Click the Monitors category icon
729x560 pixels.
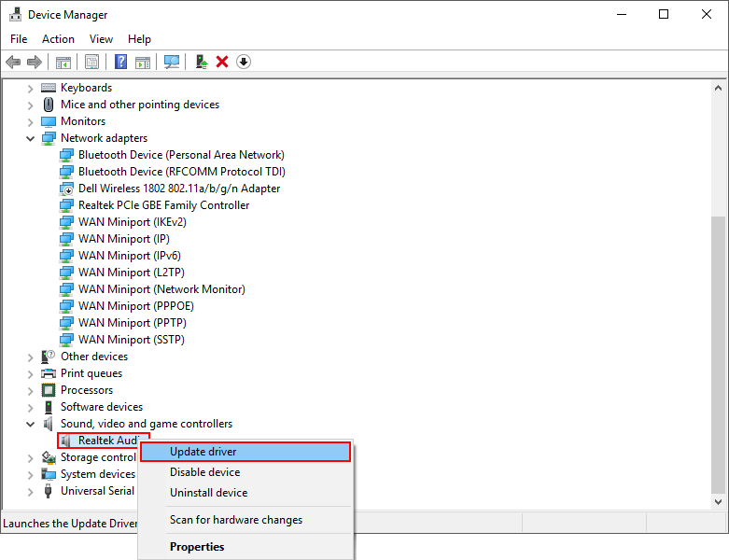pos(49,121)
